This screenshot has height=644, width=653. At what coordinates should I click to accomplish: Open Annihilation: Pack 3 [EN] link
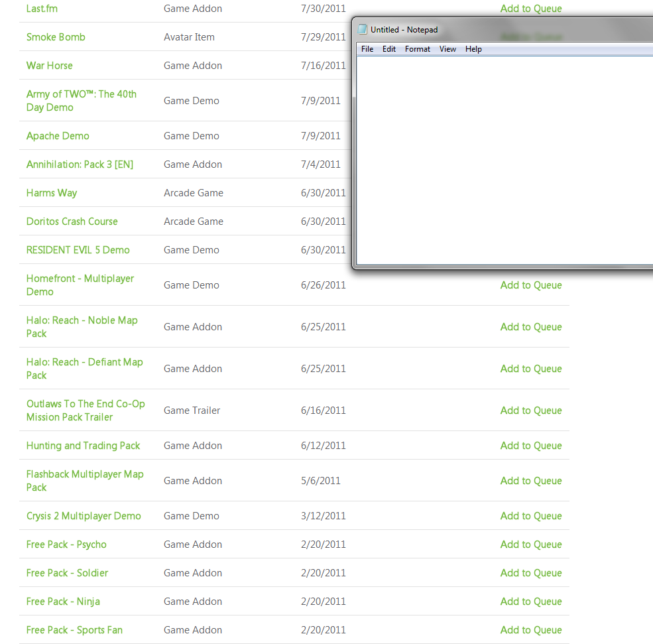click(x=80, y=164)
